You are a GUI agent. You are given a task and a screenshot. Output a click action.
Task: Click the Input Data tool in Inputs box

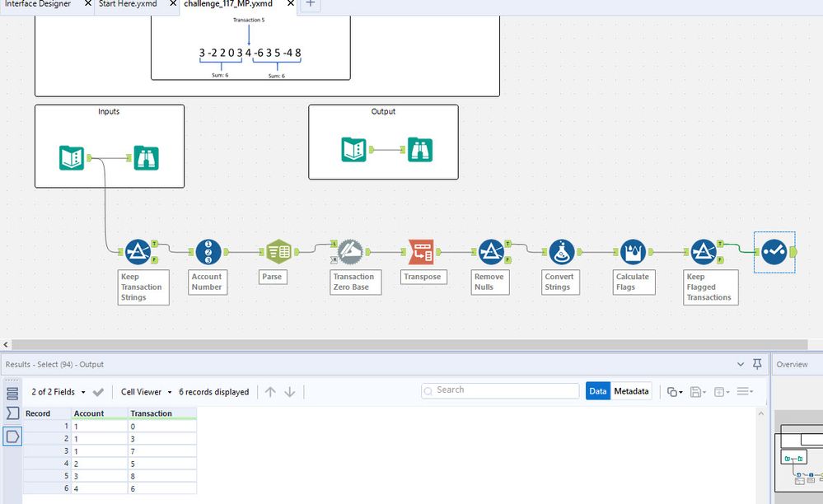point(72,158)
